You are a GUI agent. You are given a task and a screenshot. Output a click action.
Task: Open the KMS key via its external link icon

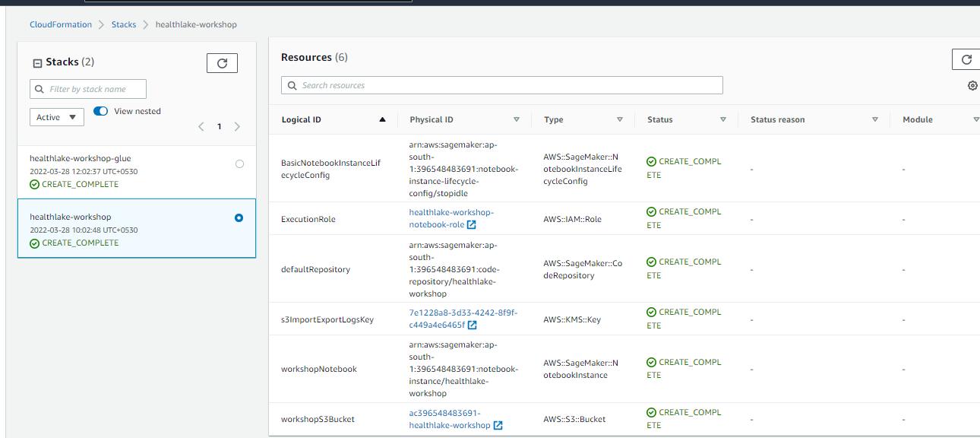(x=473, y=325)
